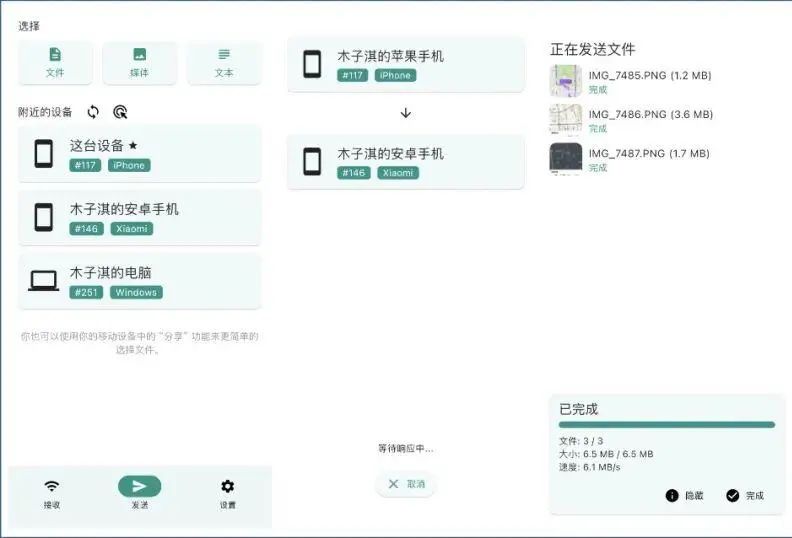
Task: Click the #251 tag on the computer card
Action: [x=86, y=292]
